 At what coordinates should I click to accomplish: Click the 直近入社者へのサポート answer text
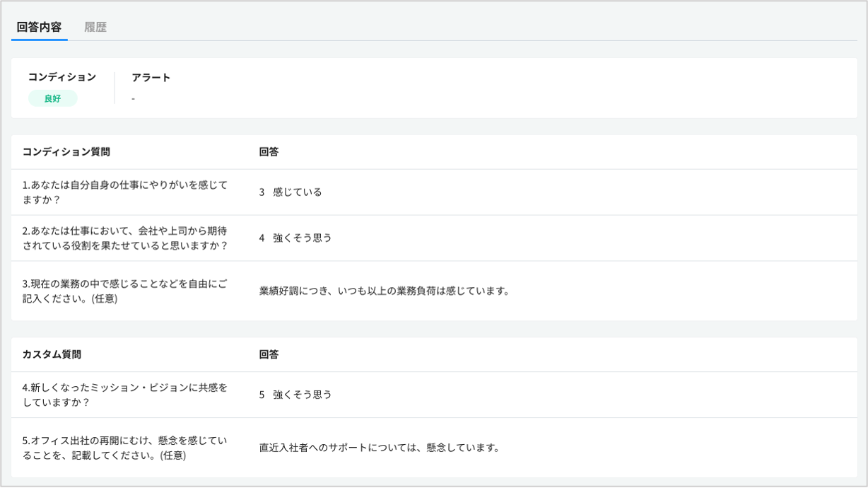379,448
